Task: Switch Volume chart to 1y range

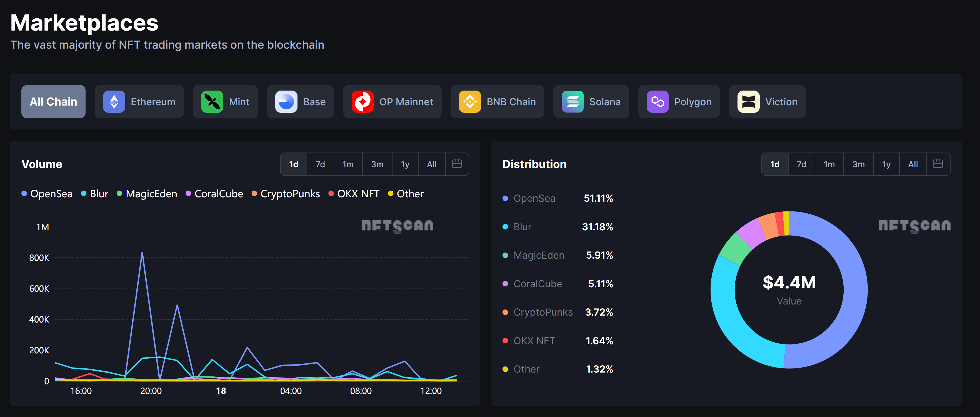Action: (405, 164)
